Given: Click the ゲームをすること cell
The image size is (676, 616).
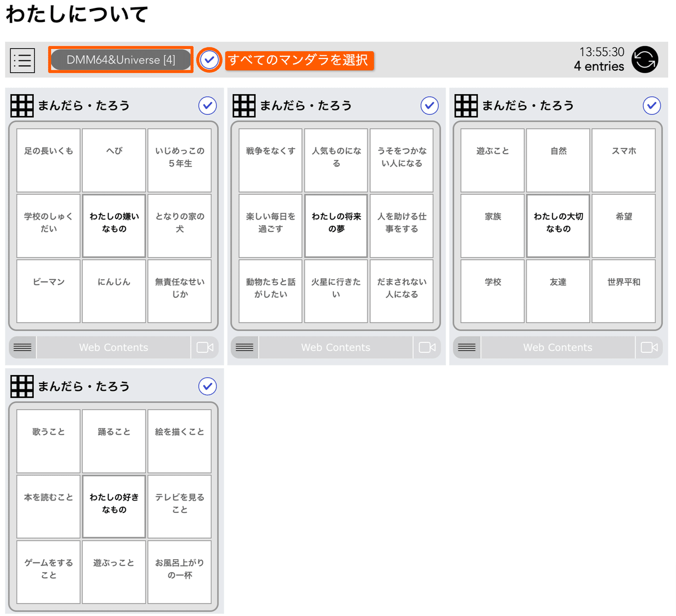Looking at the screenshot, I should (48, 572).
